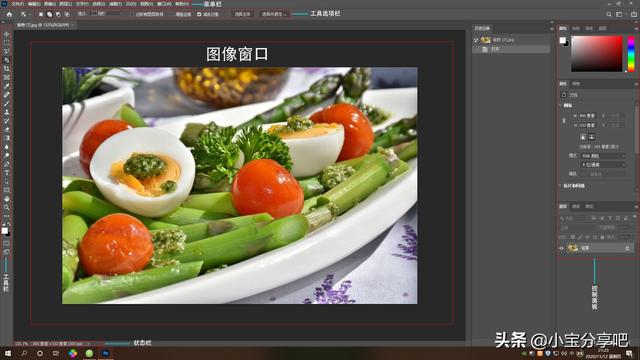The image size is (640, 360).
Task: Switch to the 调整 tab
Action: tap(576, 84)
